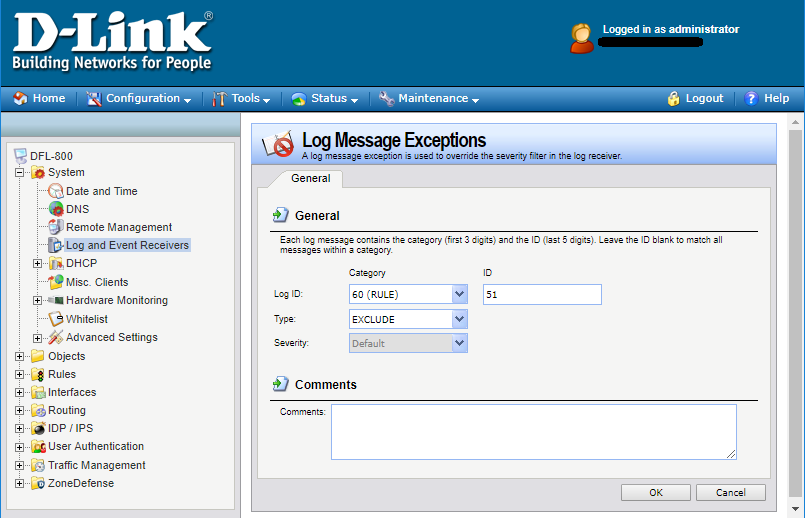805x518 pixels.
Task: Open the Status menu
Action: (x=324, y=98)
